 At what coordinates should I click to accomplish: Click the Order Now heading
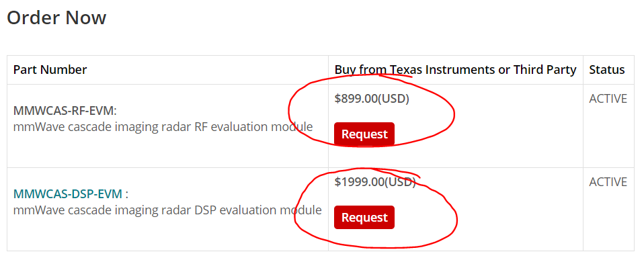(x=56, y=17)
